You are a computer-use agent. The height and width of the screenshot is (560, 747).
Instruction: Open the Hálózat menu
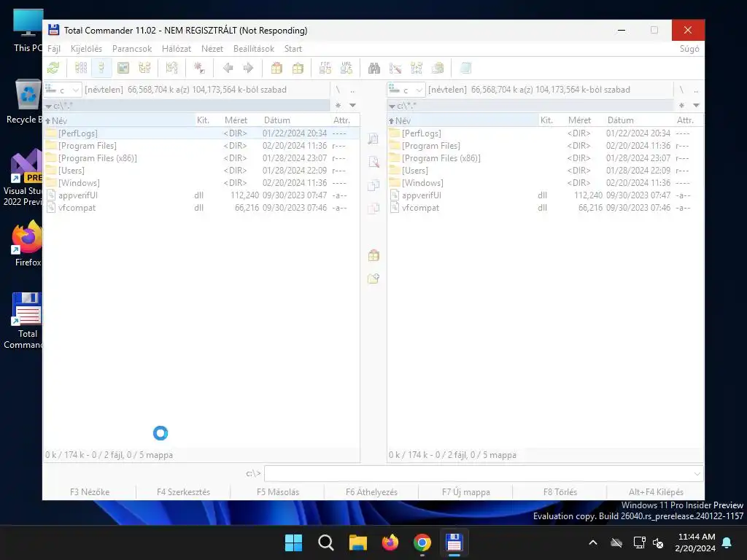tap(177, 49)
